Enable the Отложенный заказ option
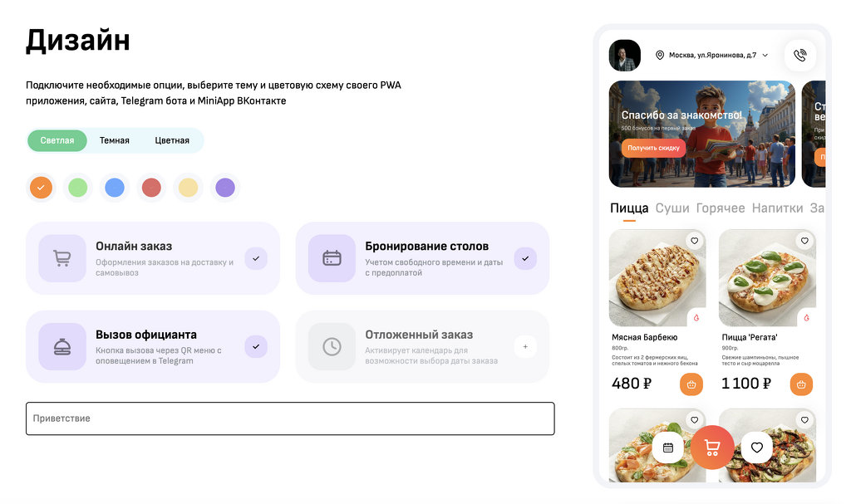Screen dimensions: 851x504 525,346
